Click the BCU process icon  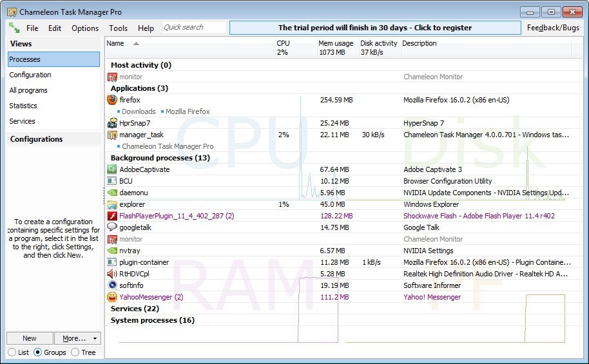[x=112, y=180]
